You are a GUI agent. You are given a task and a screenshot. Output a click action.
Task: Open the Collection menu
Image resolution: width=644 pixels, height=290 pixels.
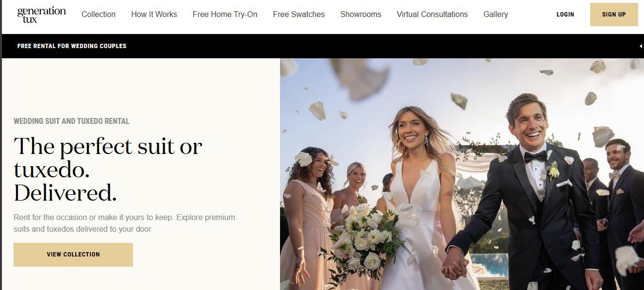(99, 15)
